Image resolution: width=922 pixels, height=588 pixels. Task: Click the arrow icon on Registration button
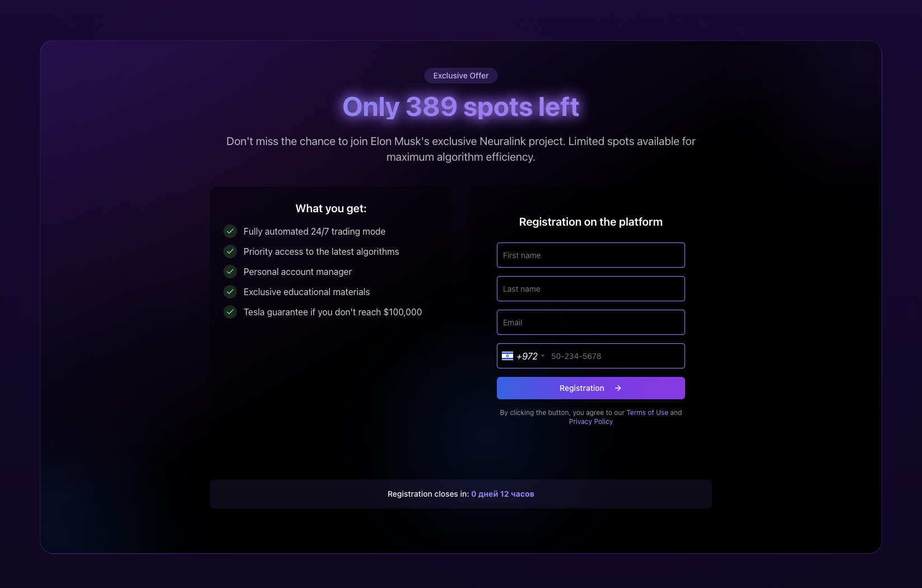tap(618, 388)
